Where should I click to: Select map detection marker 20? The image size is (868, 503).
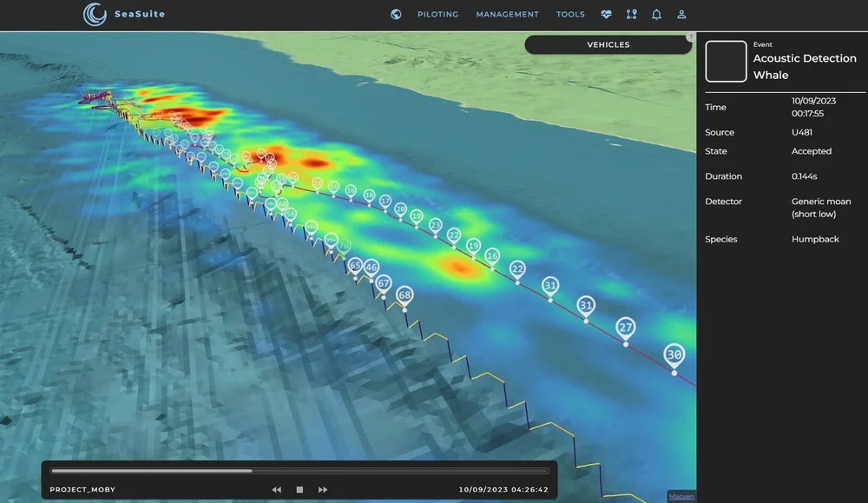[x=400, y=209]
